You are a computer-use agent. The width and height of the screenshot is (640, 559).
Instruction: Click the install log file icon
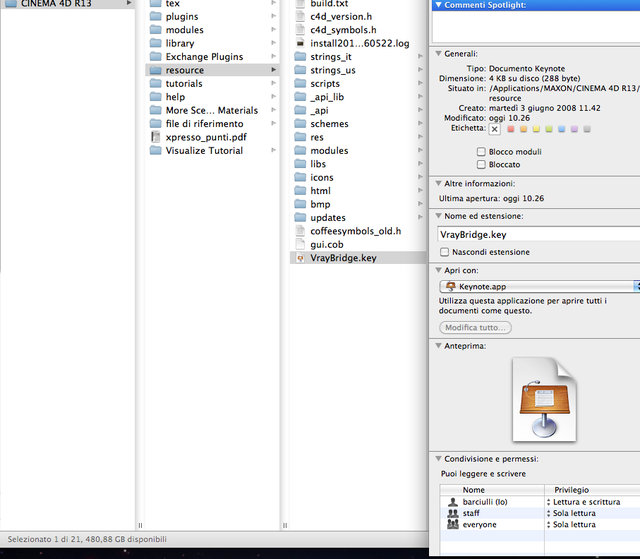tap(300, 43)
